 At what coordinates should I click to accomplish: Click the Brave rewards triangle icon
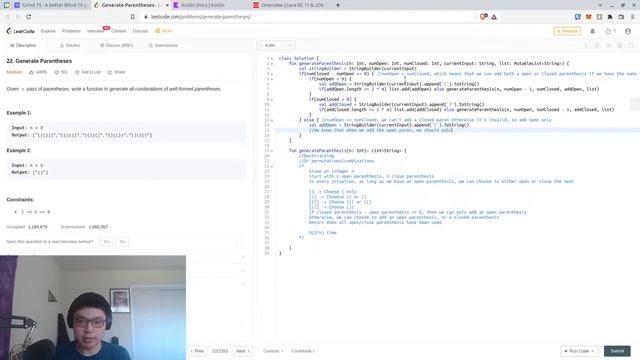[x=494, y=17]
